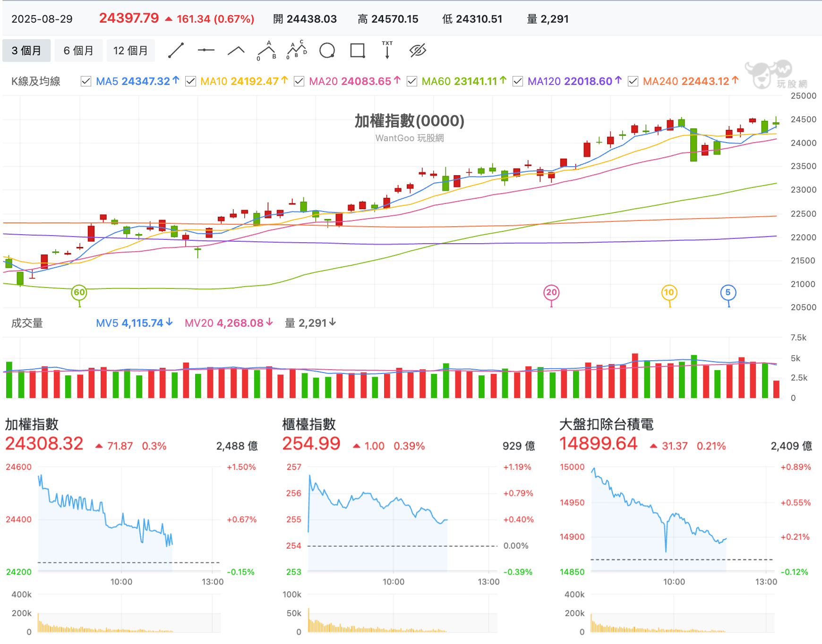Pick the 0-A-B-C-D five-point wave tool
Screen dimensions: 822x644
pos(297,51)
